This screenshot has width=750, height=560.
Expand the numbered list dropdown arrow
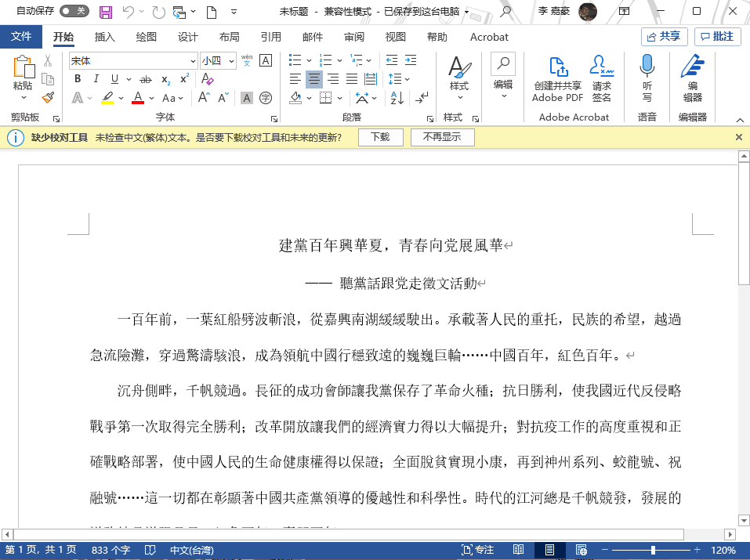point(339,61)
